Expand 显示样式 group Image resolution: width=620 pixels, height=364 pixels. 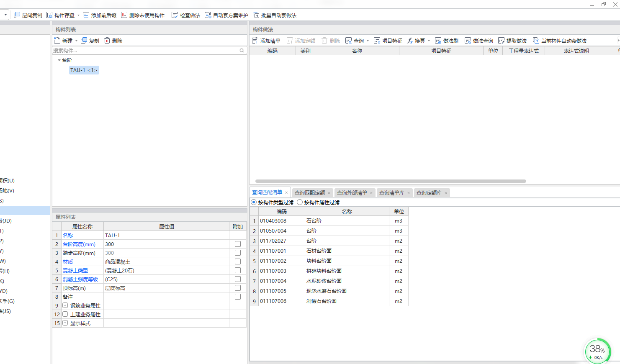tap(65, 323)
